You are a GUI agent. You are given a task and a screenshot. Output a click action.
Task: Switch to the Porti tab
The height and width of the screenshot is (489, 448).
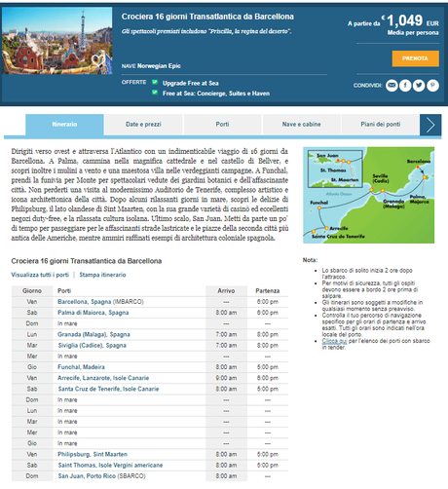point(222,125)
